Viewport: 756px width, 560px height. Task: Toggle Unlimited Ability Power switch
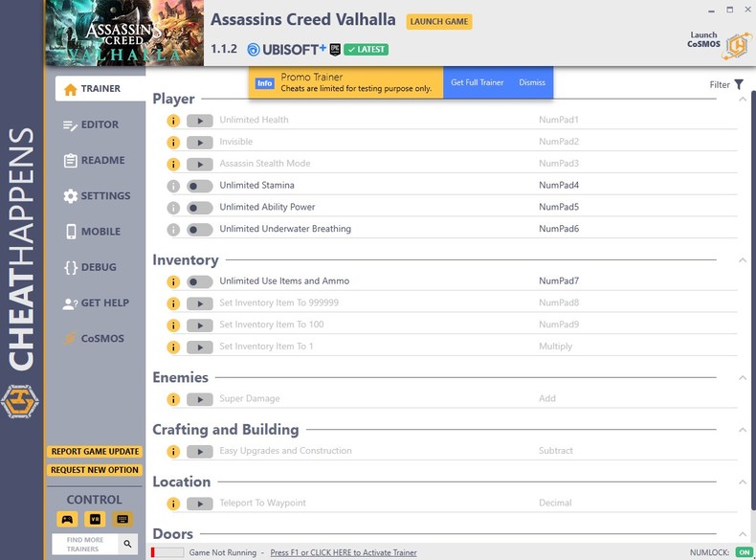[200, 208]
